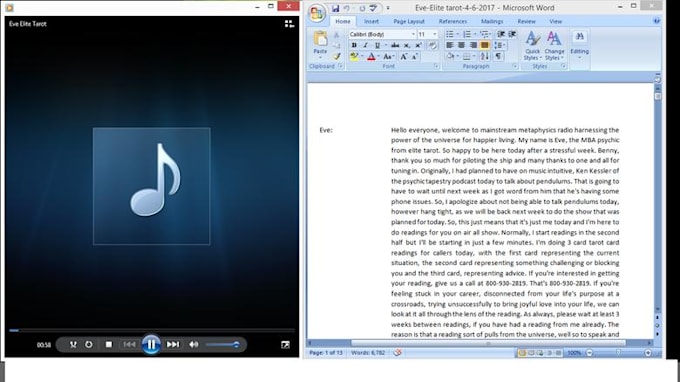This screenshot has width=680, height=382.
Task: Click the Bullets list icon
Action: click(x=451, y=34)
